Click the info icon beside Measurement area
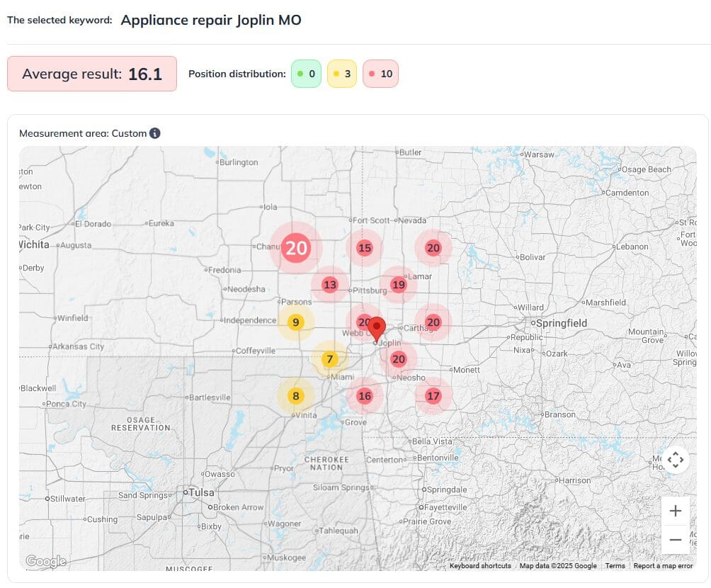Viewport: 711px width, 588px height. click(155, 133)
